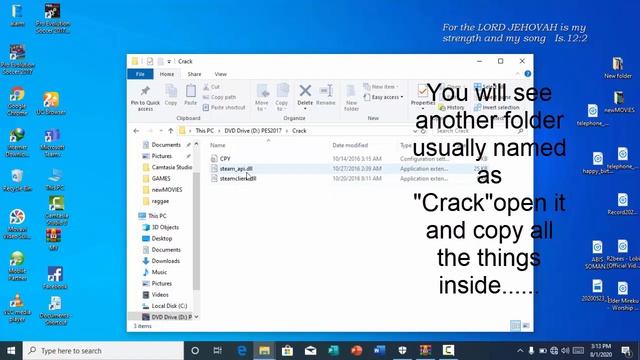
Task: Open the Easy access dropdown
Action: tap(383, 97)
